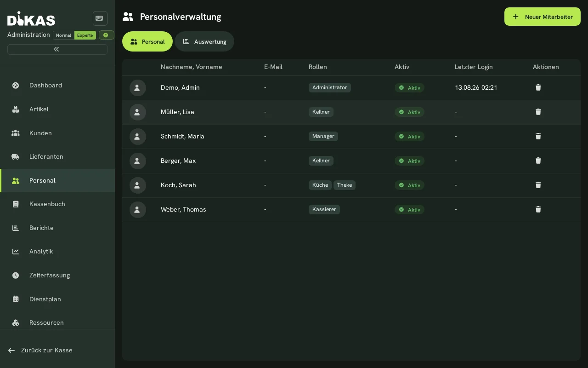
Task: Add a Neuer Mitarbeiter
Action: [x=543, y=17]
